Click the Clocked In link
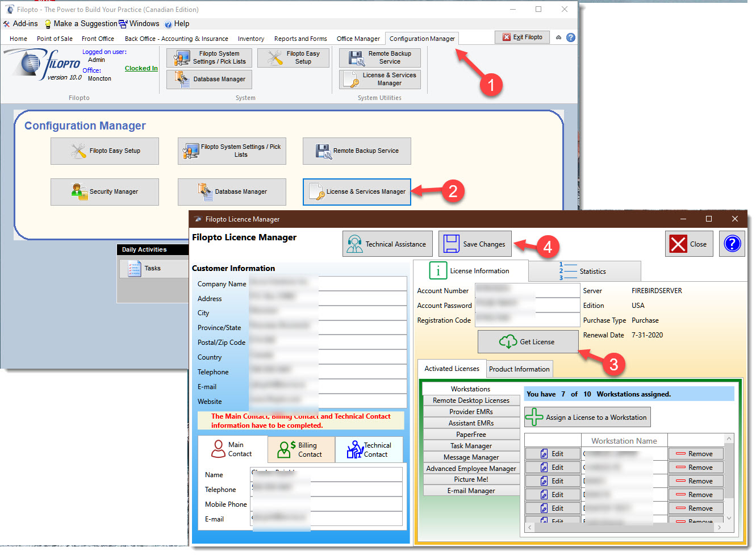 tap(141, 68)
